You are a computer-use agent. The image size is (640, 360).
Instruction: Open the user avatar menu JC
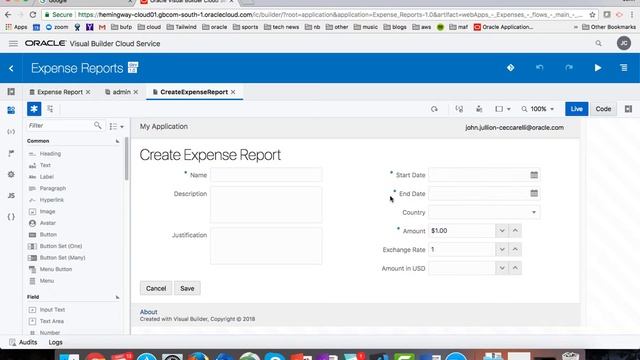click(x=624, y=43)
